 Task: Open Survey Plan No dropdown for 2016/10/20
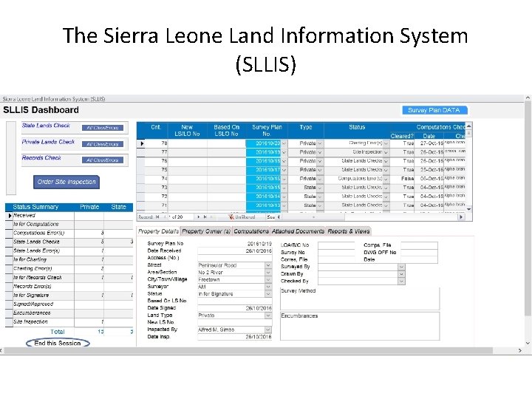[x=284, y=143]
